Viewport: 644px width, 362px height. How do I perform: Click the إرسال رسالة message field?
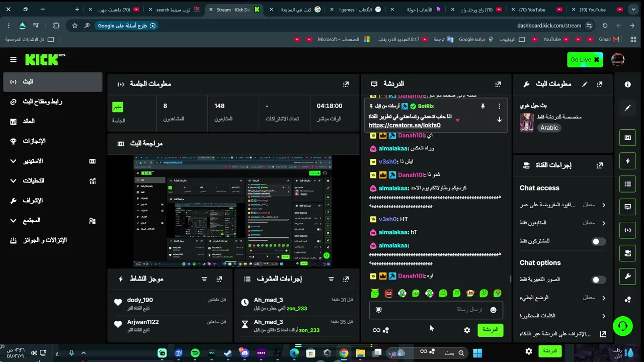click(436, 310)
